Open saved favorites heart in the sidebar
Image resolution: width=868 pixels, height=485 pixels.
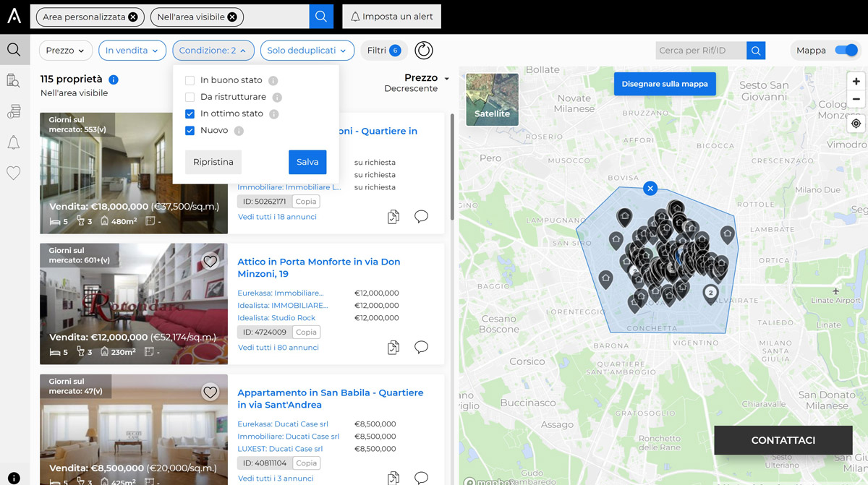click(14, 173)
